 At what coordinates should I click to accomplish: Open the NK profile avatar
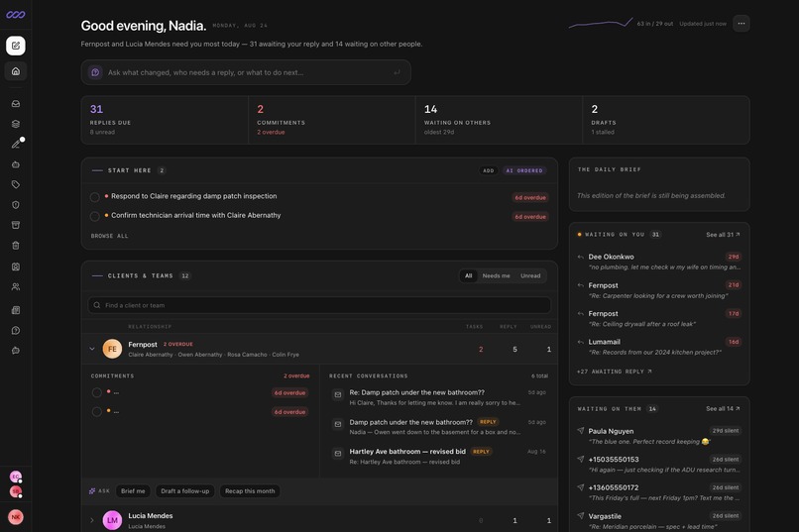pyautogui.click(x=16, y=517)
